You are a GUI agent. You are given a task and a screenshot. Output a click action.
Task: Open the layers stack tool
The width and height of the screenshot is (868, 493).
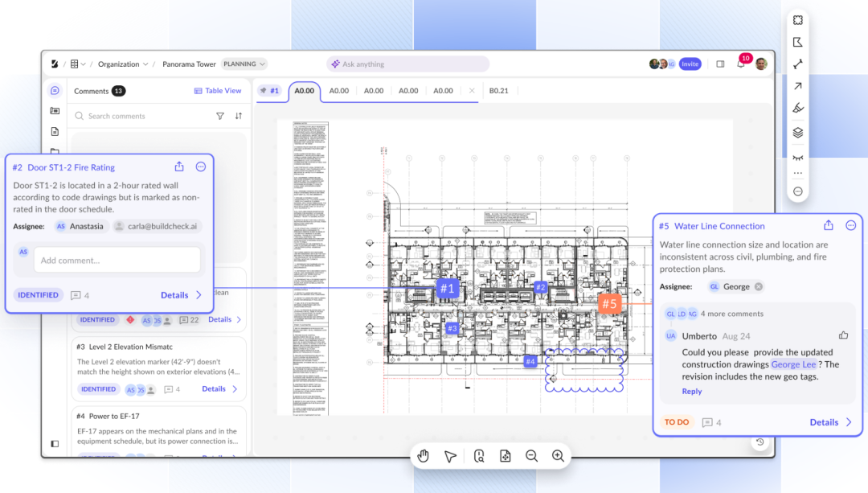pyautogui.click(x=797, y=133)
